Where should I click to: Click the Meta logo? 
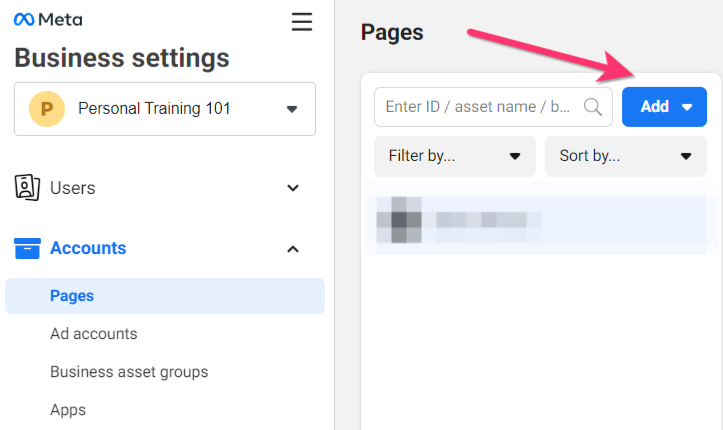[48, 20]
